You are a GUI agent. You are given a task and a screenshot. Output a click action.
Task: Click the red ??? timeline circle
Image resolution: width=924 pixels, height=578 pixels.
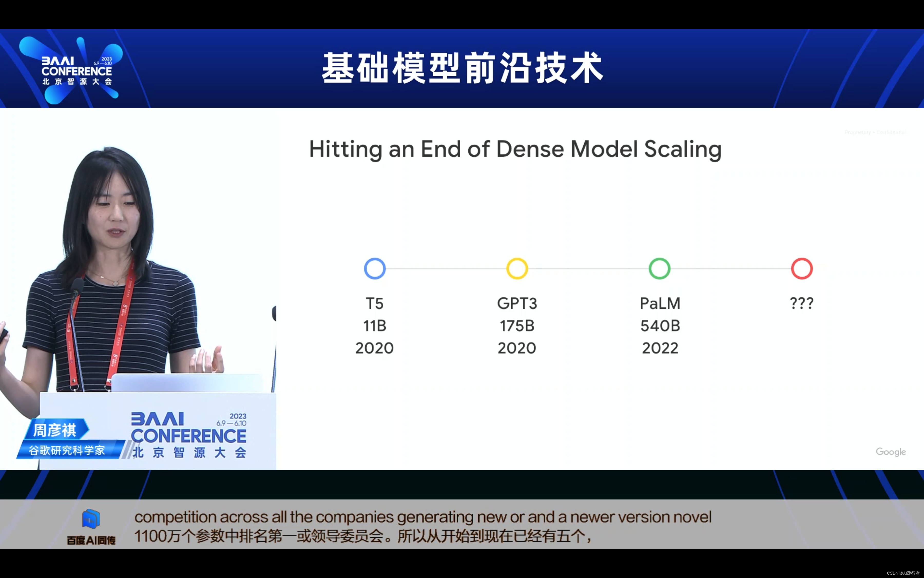pyautogui.click(x=802, y=269)
